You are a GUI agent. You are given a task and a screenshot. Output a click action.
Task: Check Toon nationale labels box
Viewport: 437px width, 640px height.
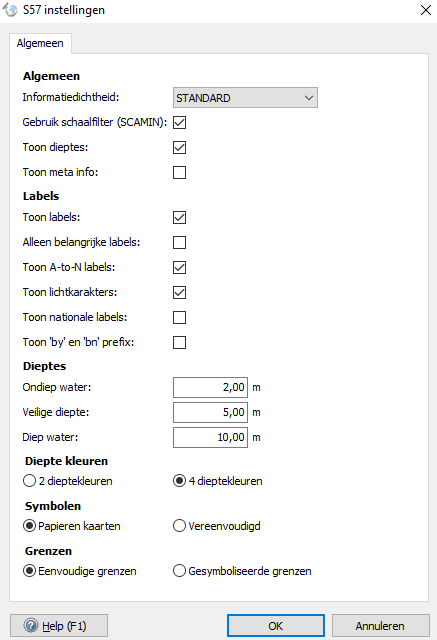(x=180, y=317)
